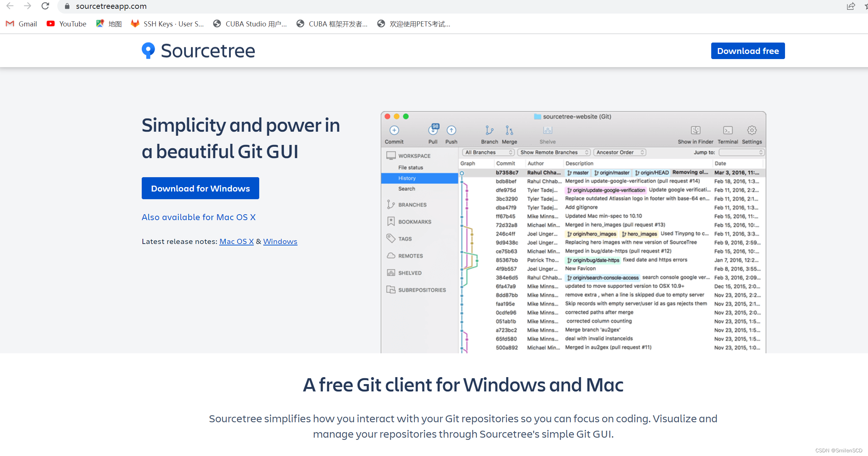The height and width of the screenshot is (456, 868).
Task: Click the 'Add gitignore' commit description
Action: coord(581,207)
